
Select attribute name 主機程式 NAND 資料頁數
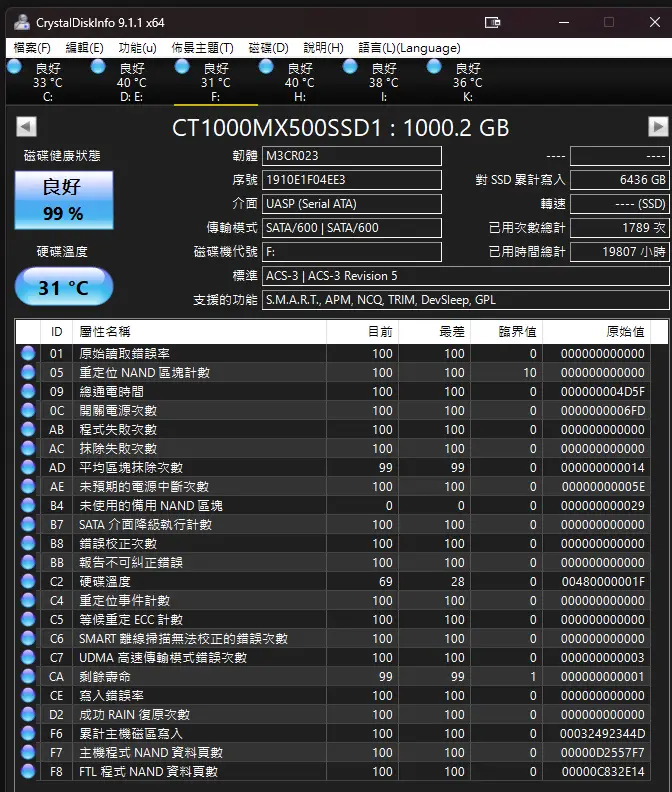(151, 753)
